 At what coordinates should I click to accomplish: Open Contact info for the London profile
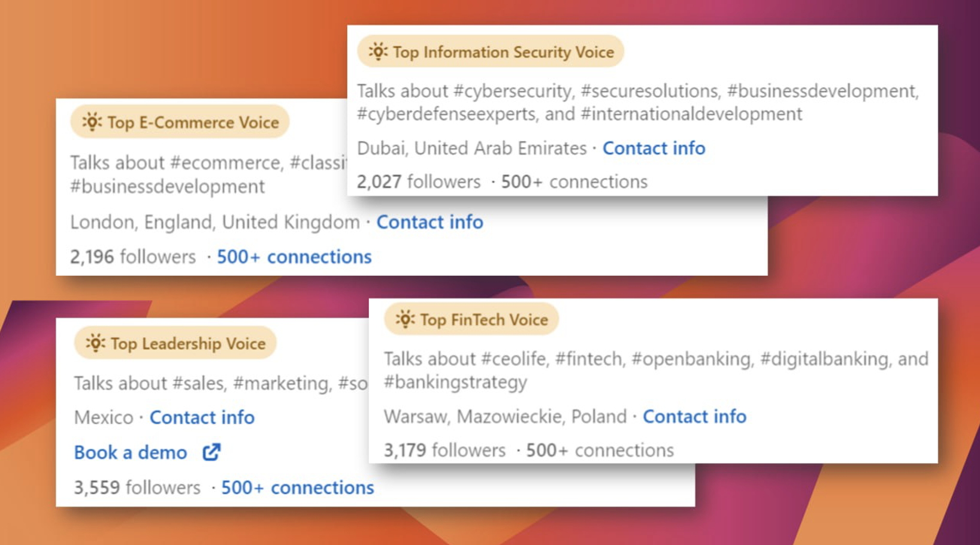point(429,222)
